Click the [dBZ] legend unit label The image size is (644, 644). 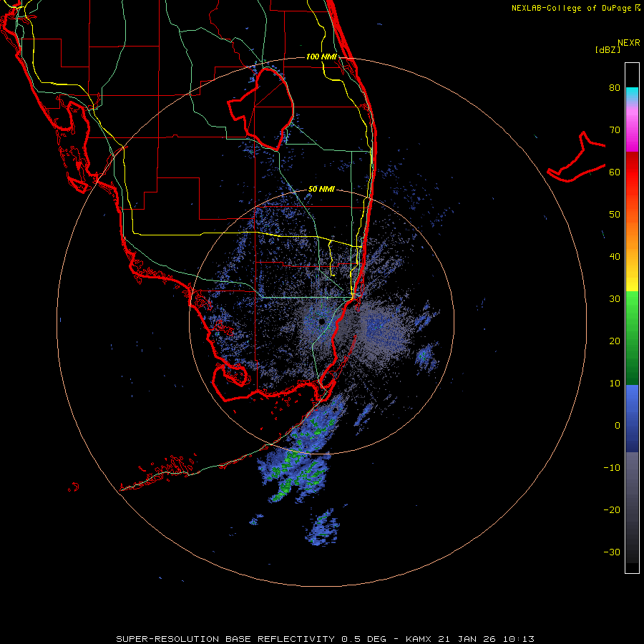tap(608, 50)
